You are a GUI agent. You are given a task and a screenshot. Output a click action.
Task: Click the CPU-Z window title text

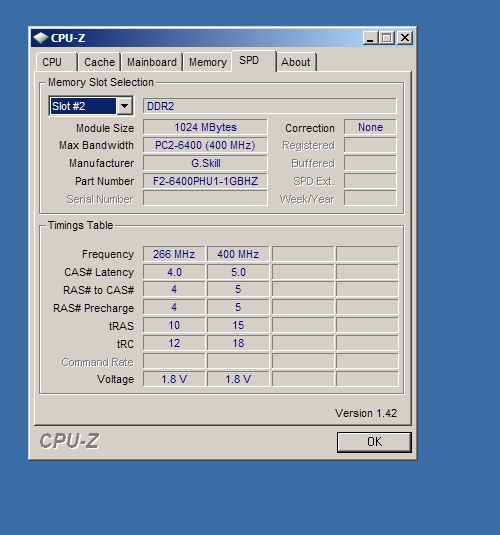click(68, 38)
